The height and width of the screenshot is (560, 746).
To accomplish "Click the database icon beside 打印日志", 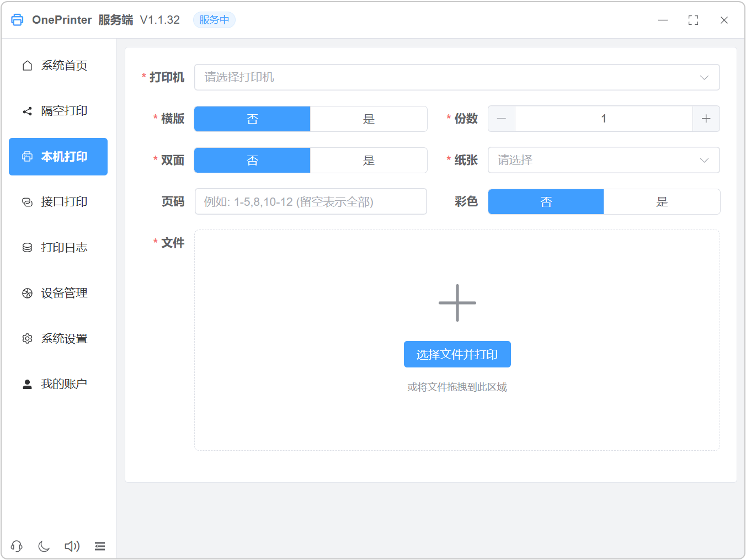I will [x=27, y=248].
